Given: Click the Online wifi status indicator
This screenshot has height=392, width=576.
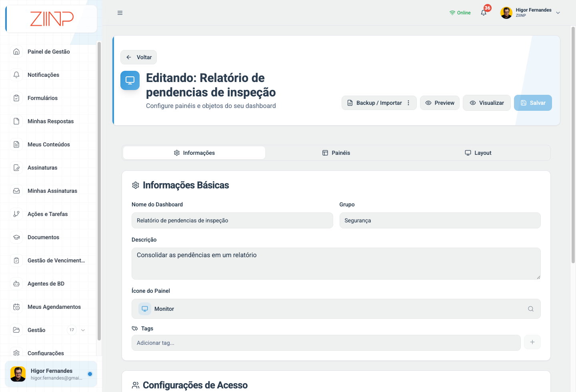Looking at the screenshot, I should click(460, 13).
